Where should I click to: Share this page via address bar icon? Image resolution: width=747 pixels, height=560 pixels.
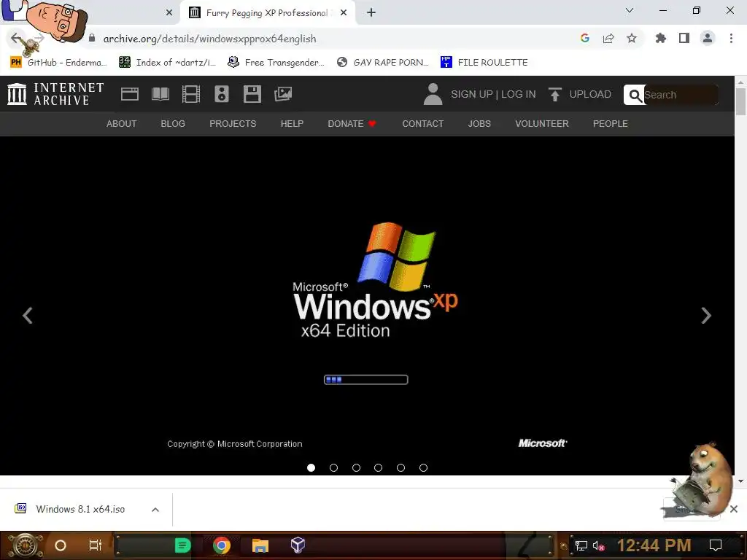click(x=608, y=38)
